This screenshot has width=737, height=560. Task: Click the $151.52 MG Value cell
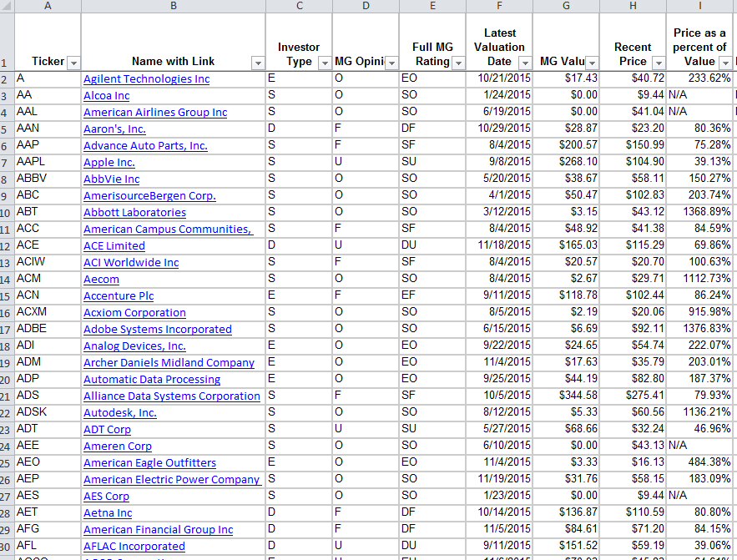[567, 546]
